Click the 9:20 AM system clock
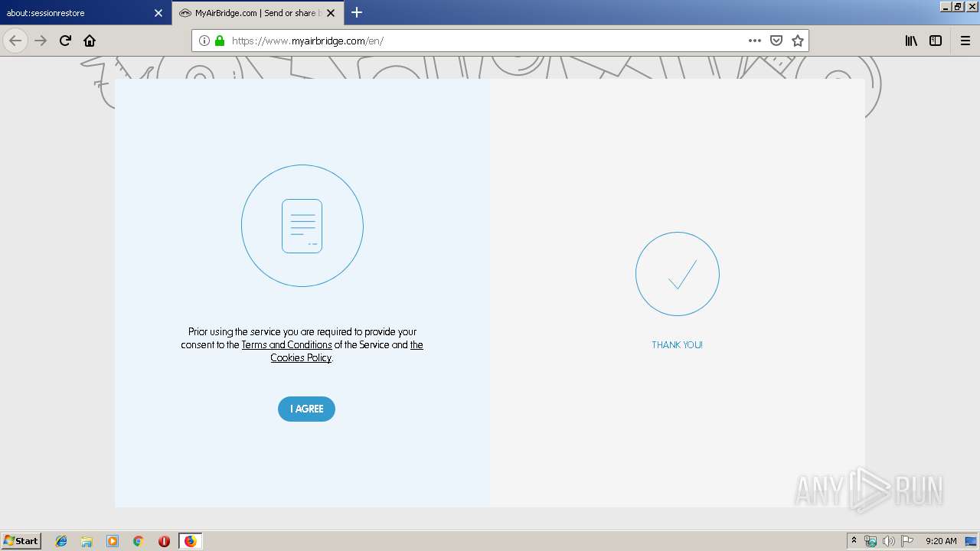This screenshot has width=980, height=551. coord(941,541)
